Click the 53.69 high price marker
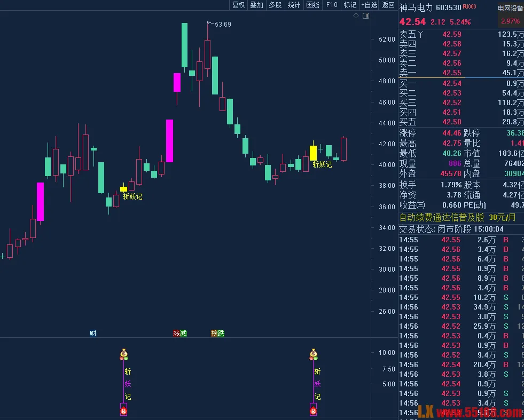Image resolution: width=524 pixels, height=420 pixels. coord(223,25)
